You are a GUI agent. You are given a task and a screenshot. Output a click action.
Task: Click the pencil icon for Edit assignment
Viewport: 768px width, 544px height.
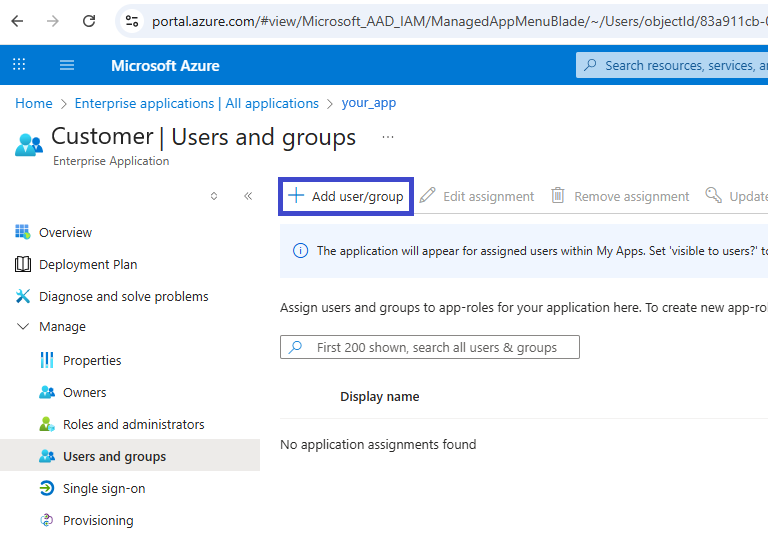[x=427, y=195]
